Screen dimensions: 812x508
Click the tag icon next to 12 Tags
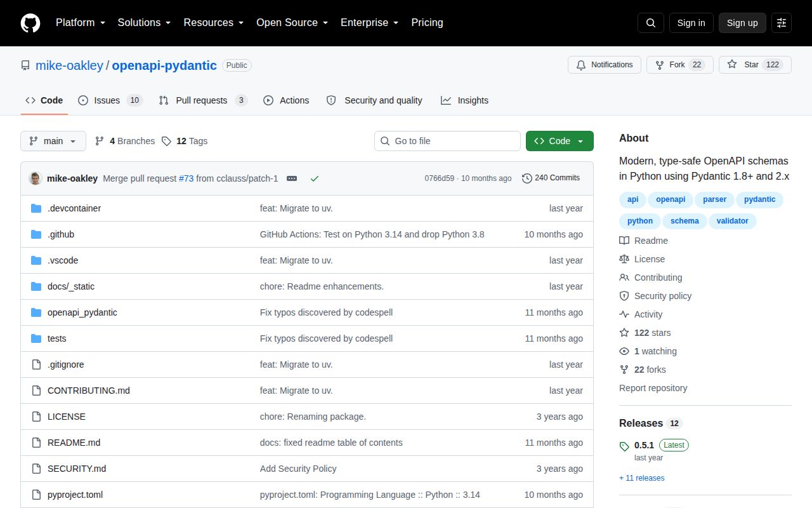click(166, 141)
